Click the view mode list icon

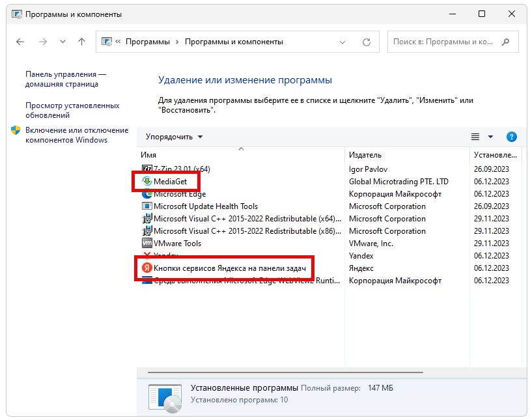click(x=475, y=137)
